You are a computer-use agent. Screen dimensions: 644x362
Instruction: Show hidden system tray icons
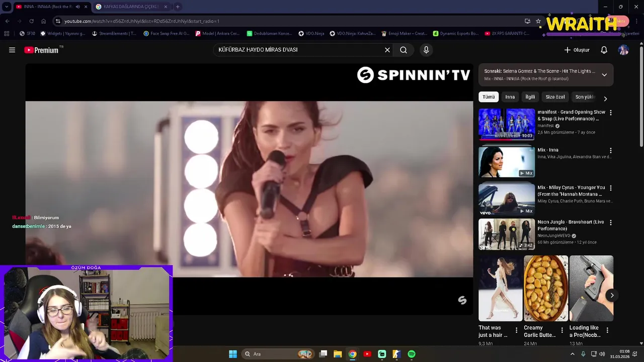pos(572,354)
